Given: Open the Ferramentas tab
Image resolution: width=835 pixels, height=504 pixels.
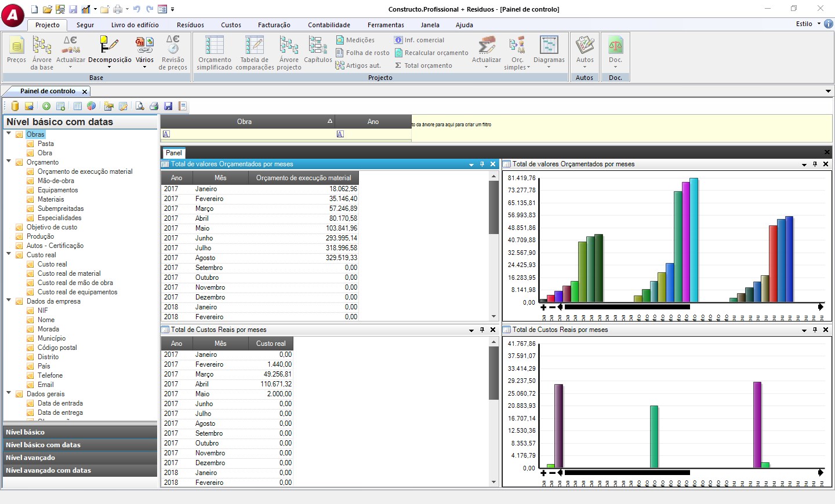Looking at the screenshot, I should tap(386, 25).
